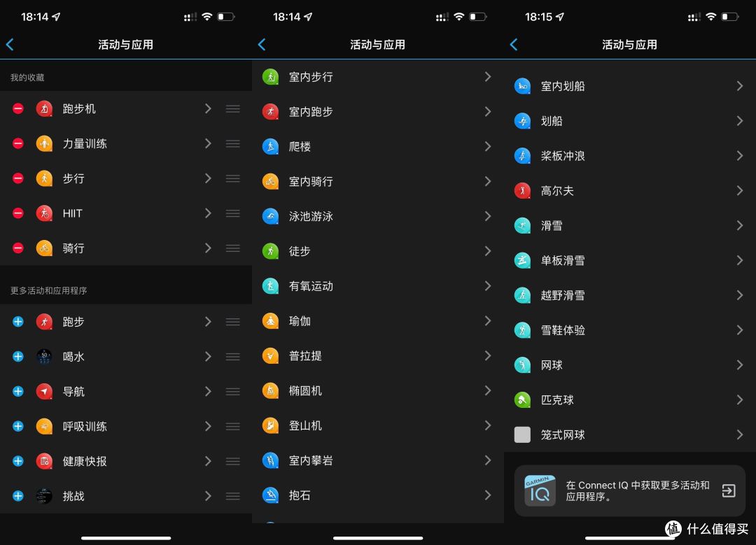The width and height of the screenshot is (756, 545).
Task: Tap the 18:14 clock on middle screen
Action: [287, 17]
